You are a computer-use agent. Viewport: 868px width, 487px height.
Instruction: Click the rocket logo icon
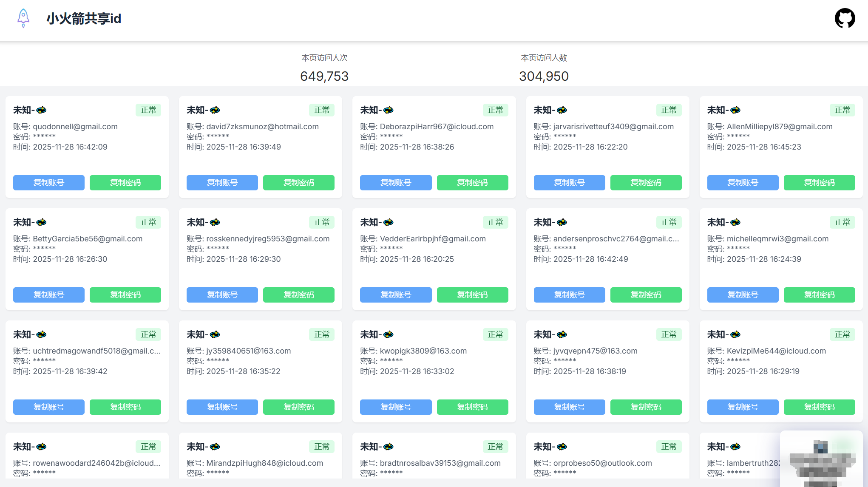click(x=23, y=18)
